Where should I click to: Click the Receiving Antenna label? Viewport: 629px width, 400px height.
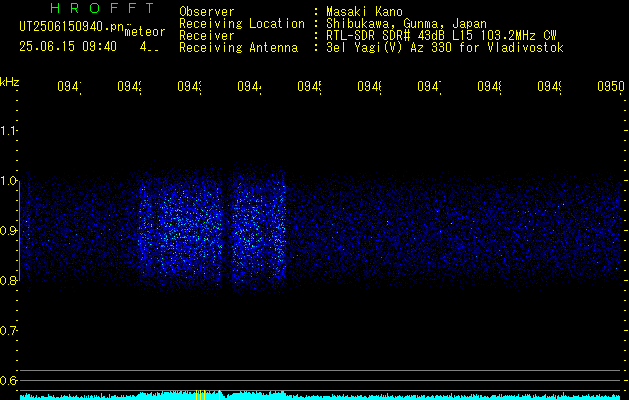(x=238, y=48)
